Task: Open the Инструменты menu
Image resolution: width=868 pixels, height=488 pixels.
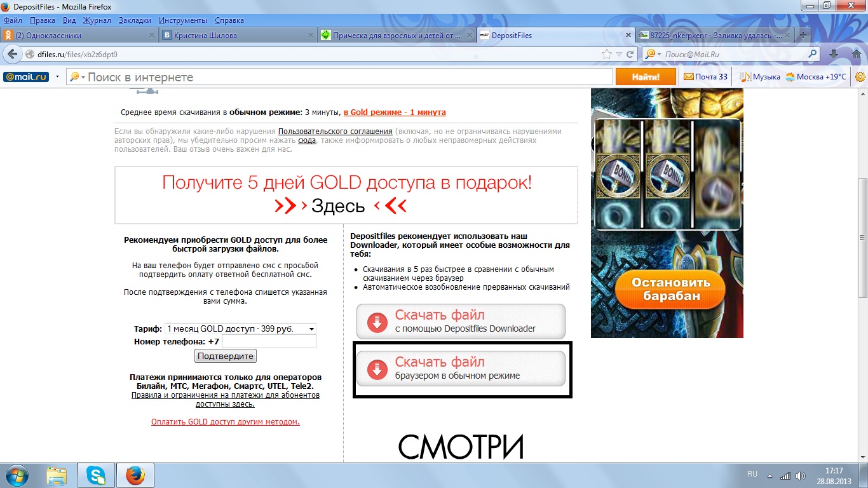Action: (183, 20)
